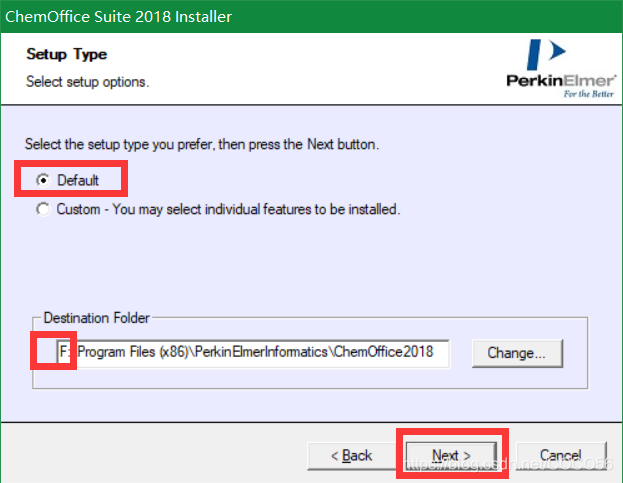623x483 pixels.
Task: Cancel the ChemOffice installation
Action: (561, 456)
